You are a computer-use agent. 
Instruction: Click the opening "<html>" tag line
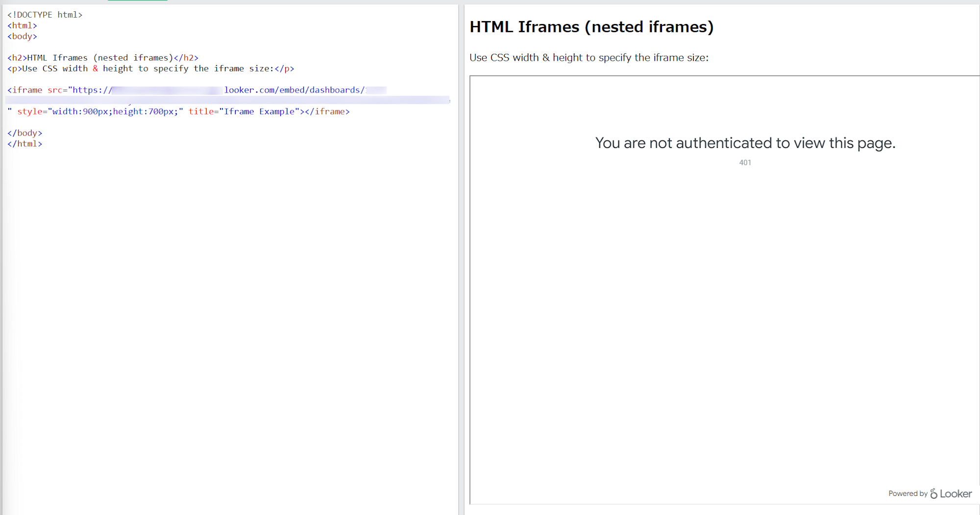coord(22,25)
